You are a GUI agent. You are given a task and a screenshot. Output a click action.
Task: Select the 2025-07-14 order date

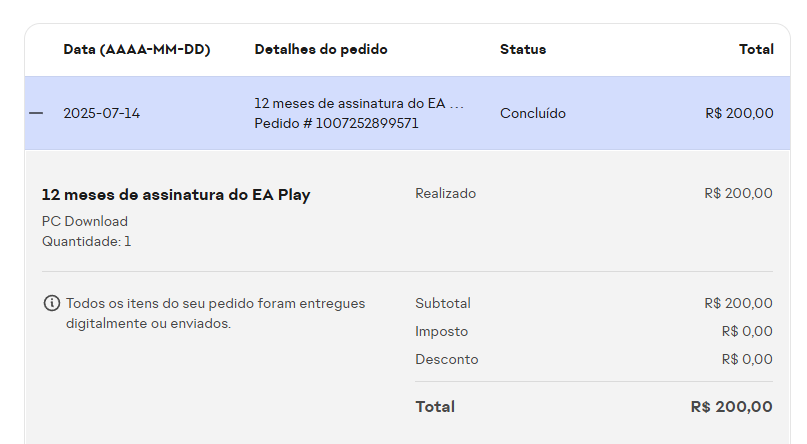click(101, 113)
